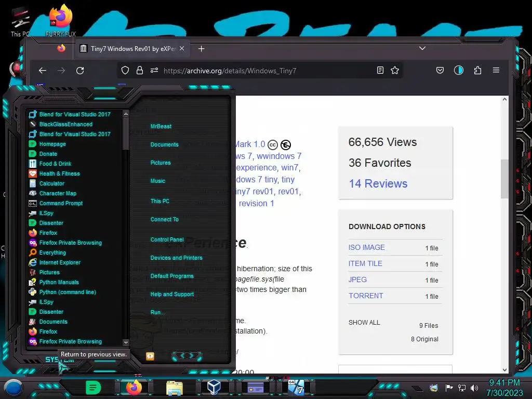Image resolution: width=532 pixels, height=399 pixels.
Task: Open the 8 Original files link
Action: 424,339
